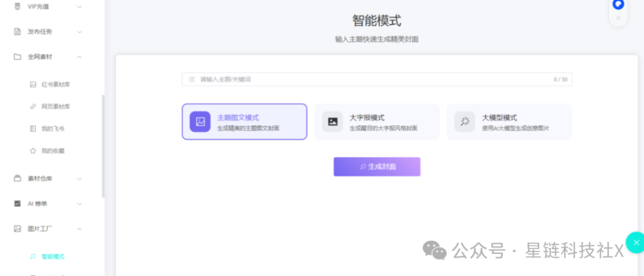Click the purple 主题图文模式 image icon
This screenshot has width=644, height=276.
[x=200, y=121]
